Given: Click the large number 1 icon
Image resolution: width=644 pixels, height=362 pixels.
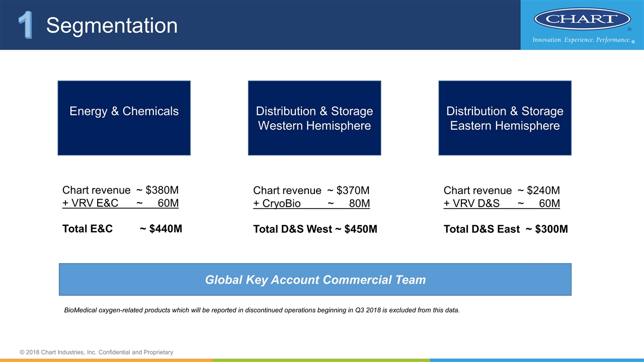Looking at the screenshot, I should click(25, 25).
